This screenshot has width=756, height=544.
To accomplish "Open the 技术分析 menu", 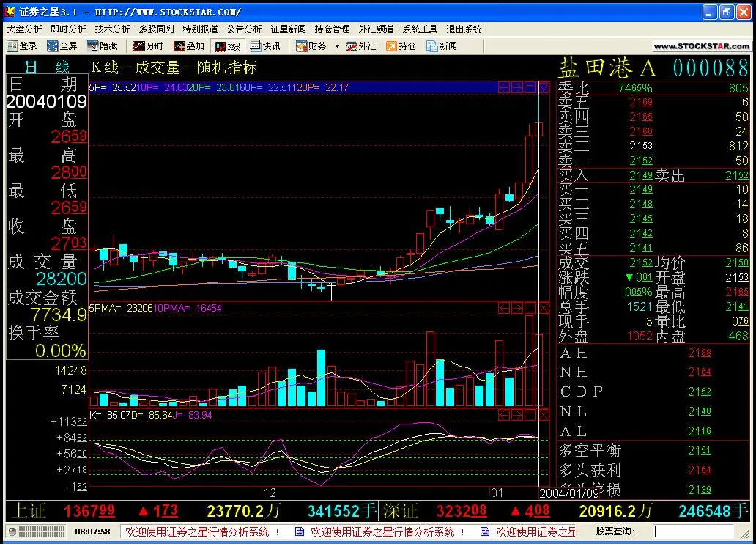I will [x=112, y=29].
